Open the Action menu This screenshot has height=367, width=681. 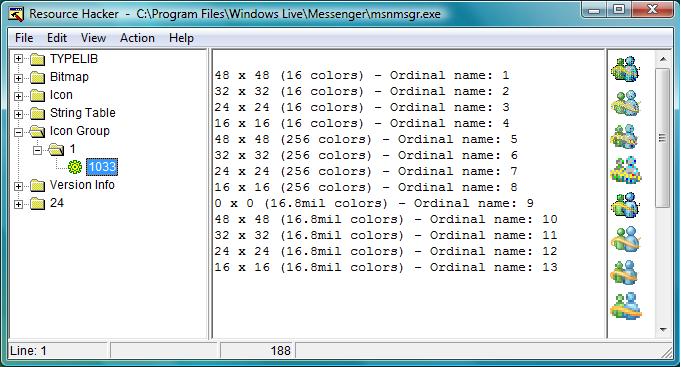coord(137,38)
